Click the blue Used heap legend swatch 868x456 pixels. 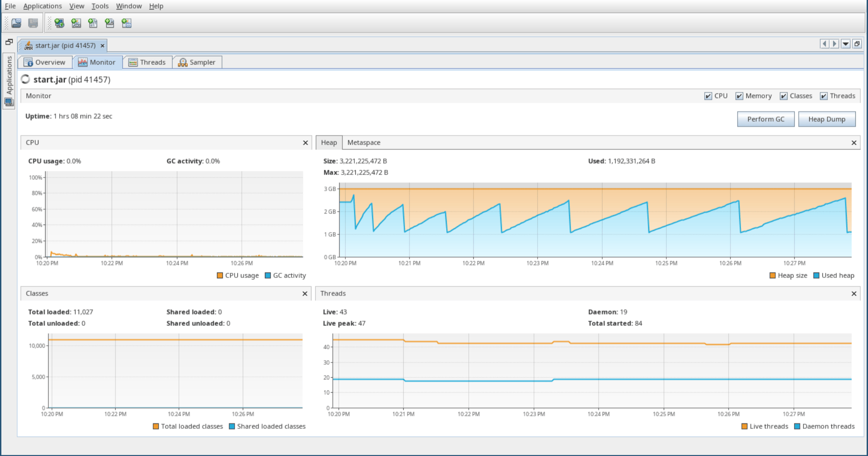pos(816,276)
